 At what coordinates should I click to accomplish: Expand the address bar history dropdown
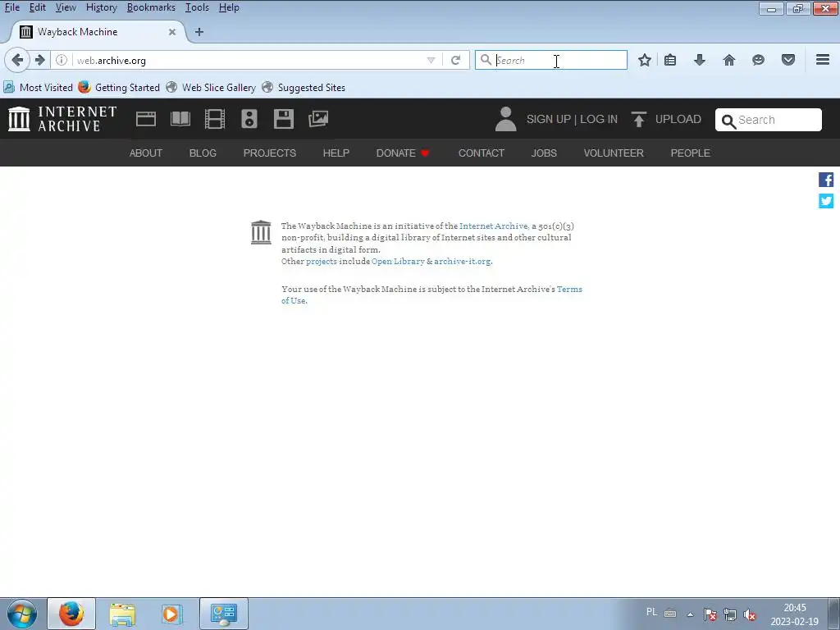(x=431, y=60)
